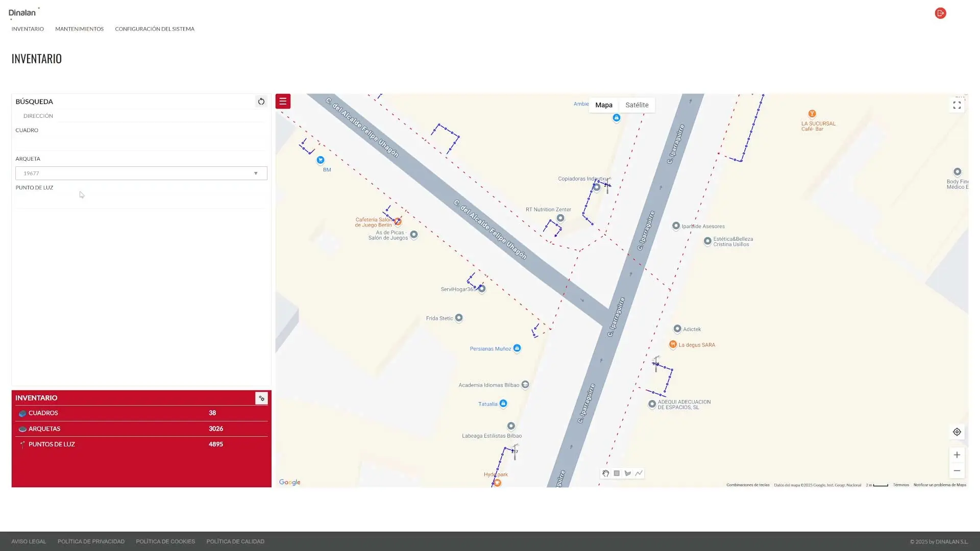Select the hand pan drawing tool
The height and width of the screenshot is (551, 980).
605,473
